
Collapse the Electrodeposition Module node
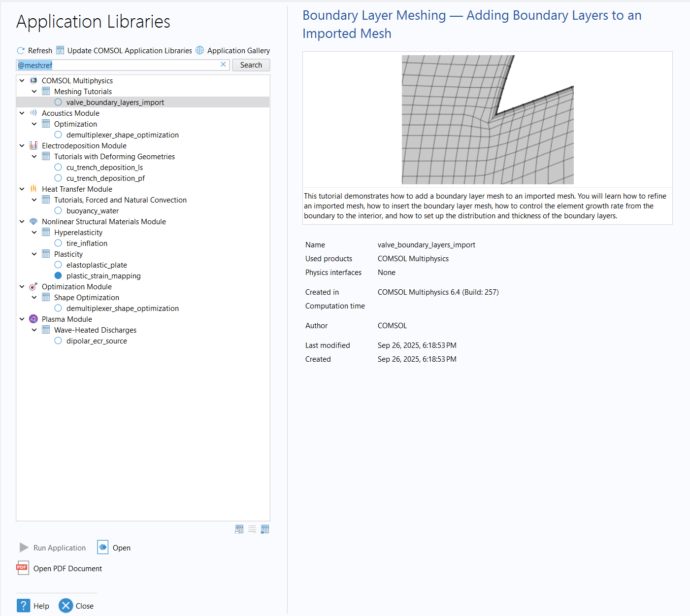click(22, 145)
